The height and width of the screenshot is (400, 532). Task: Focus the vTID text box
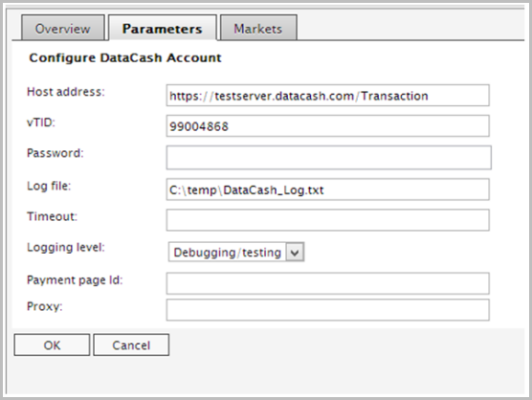(328, 126)
